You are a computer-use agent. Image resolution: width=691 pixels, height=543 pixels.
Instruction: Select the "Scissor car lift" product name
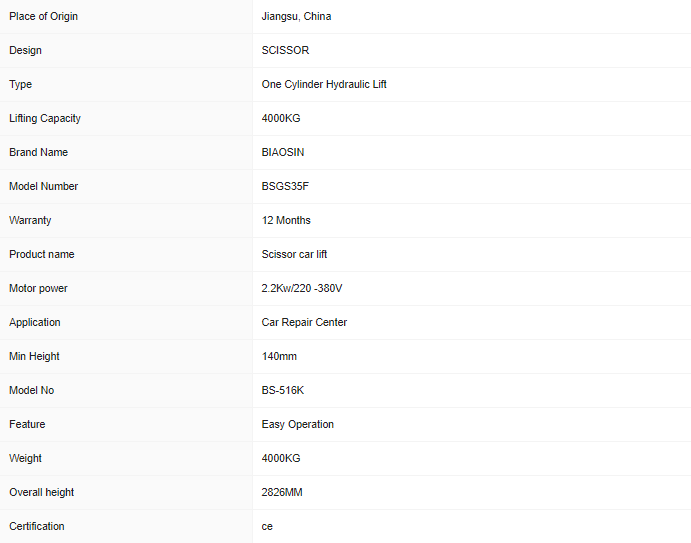point(294,254)
